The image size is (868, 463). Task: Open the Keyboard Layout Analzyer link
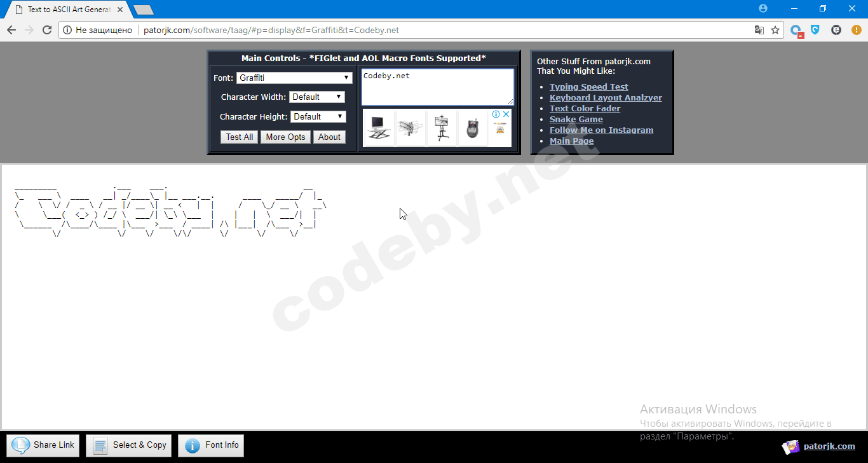606,97
